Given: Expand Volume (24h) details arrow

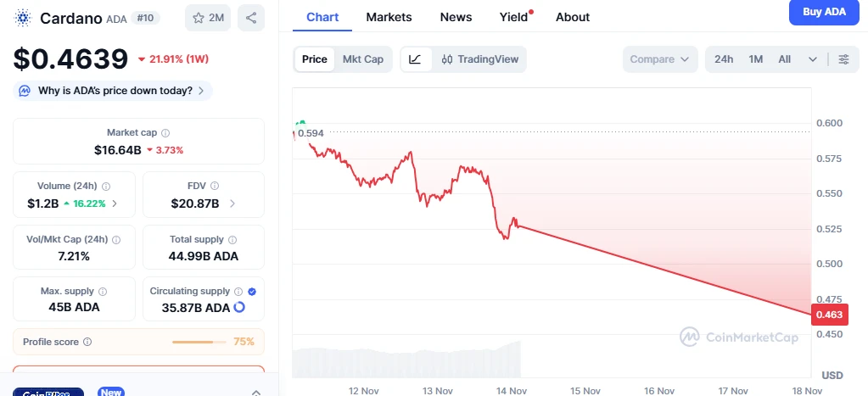Looking at the screenshot, I should pyautogui.click(x=115, y=204).
